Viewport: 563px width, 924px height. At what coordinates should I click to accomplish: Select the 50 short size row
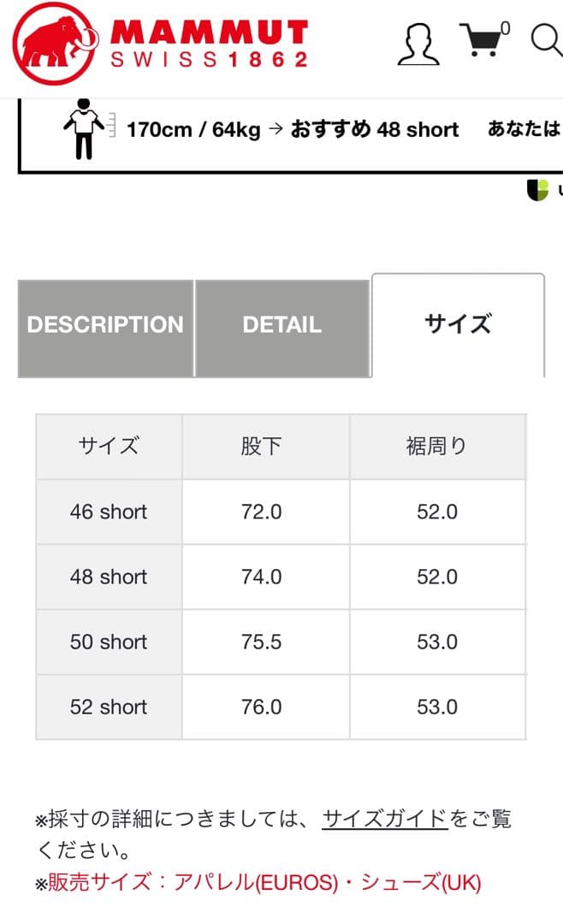tap(109, 642)
